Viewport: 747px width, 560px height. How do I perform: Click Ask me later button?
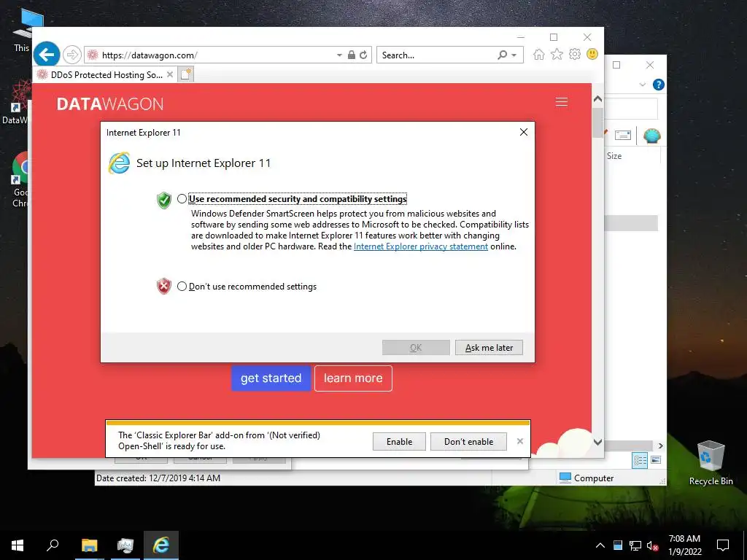tap(489, 348)
